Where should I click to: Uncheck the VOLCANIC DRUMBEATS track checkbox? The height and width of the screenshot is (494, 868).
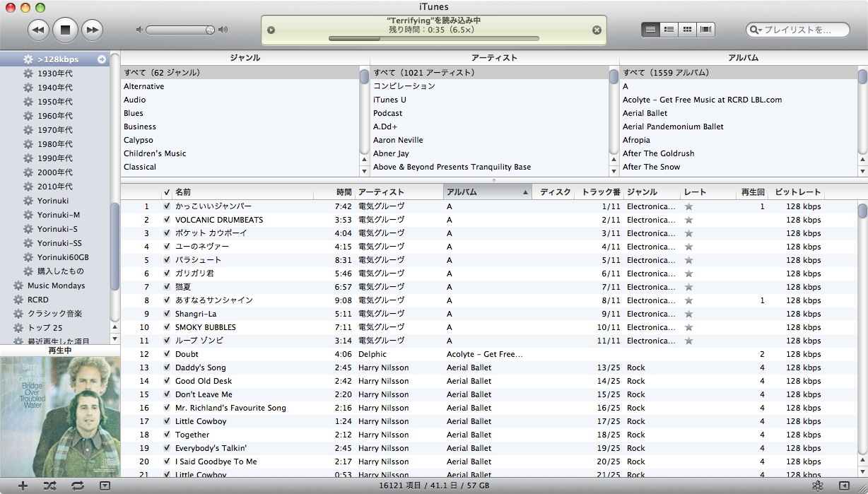[167, 220]
